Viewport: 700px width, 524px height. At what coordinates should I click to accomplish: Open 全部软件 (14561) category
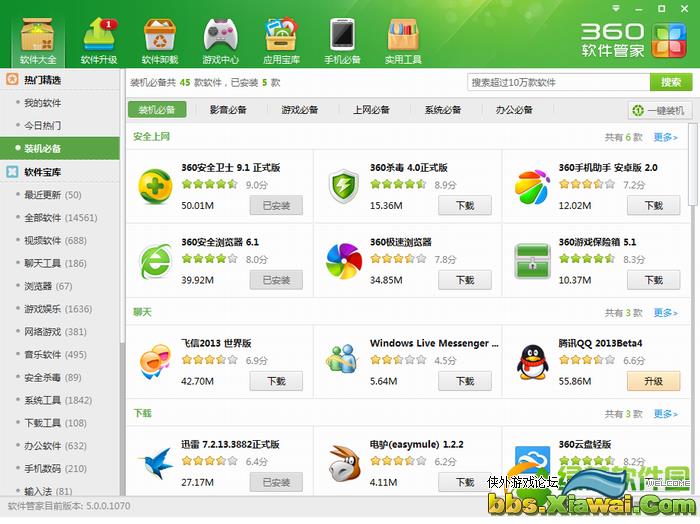[x=60, y=217]
